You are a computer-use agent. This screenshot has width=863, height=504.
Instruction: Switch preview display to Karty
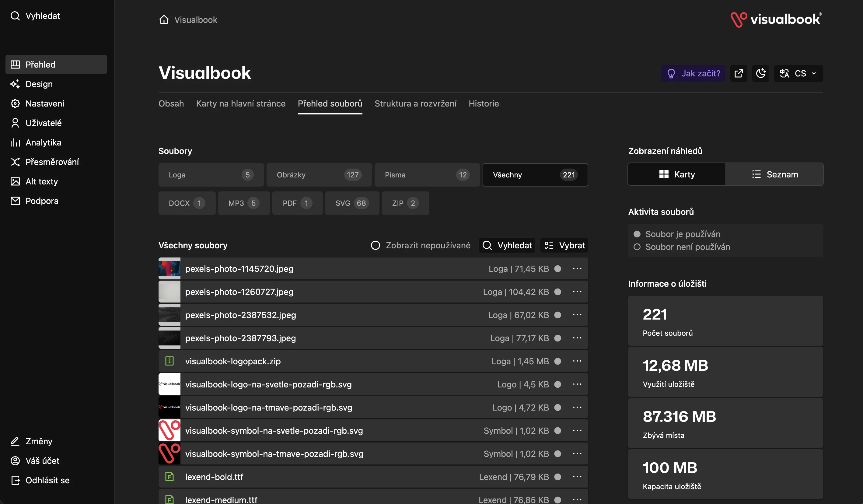click(677, 174)
